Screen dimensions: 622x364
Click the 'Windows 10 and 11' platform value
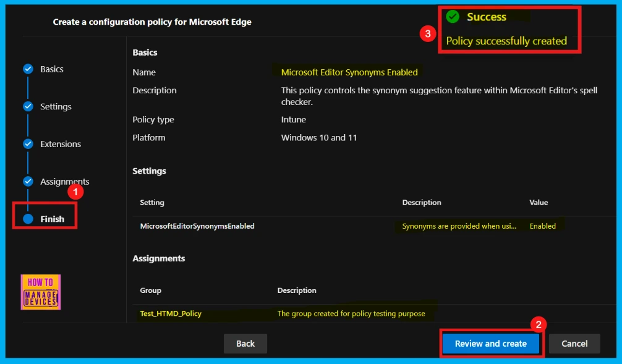319,138
